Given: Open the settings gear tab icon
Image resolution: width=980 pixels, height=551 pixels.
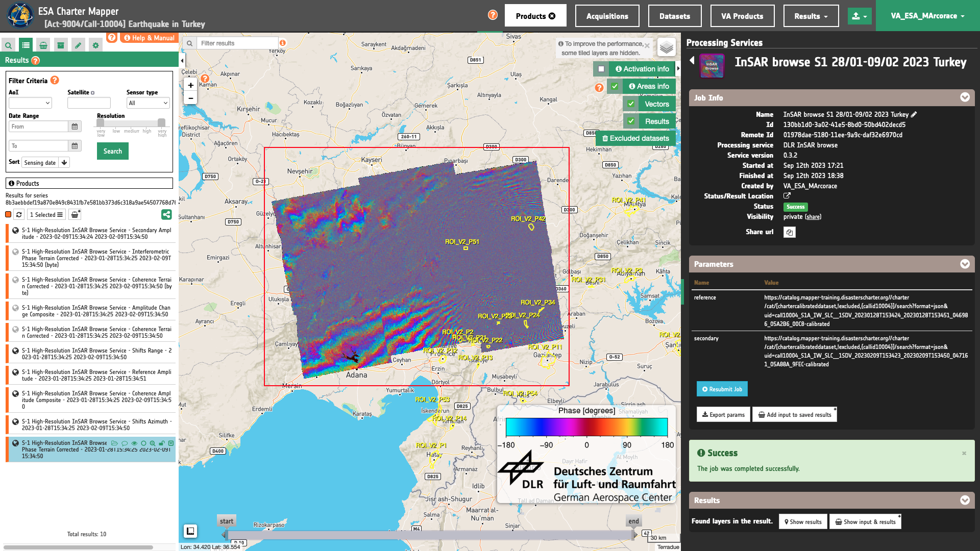Looking at the screenshot, I should (x=95, y=45).
